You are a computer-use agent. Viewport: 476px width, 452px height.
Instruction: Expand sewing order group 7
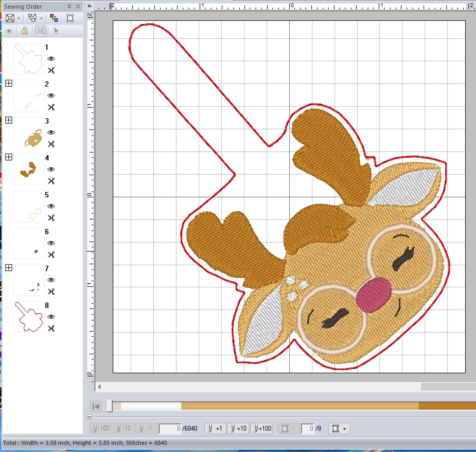tap(9, 268)
